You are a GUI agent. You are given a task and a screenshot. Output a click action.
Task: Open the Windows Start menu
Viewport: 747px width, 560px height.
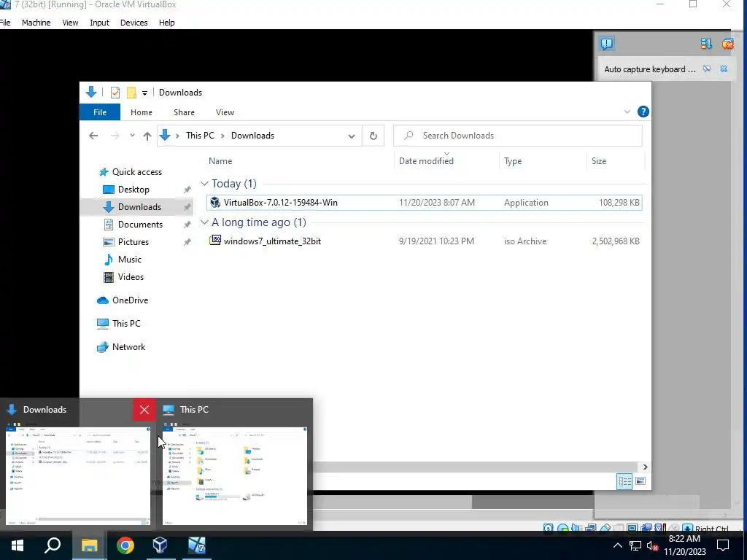coord(18,545)
